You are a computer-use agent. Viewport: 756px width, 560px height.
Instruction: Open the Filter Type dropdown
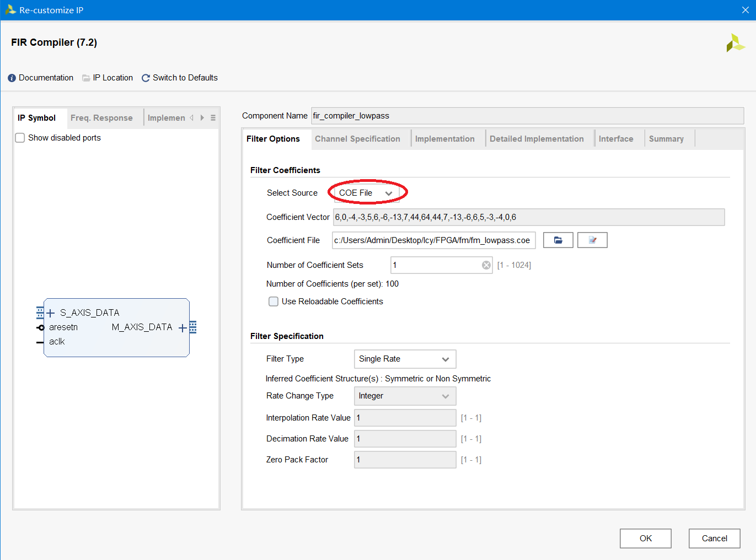(405, 359)
